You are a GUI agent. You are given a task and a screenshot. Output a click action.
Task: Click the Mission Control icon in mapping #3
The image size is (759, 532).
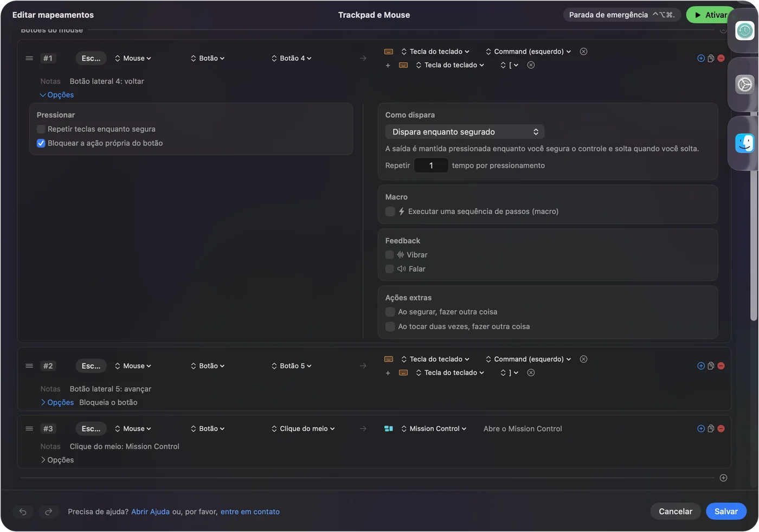click(389, 428)
